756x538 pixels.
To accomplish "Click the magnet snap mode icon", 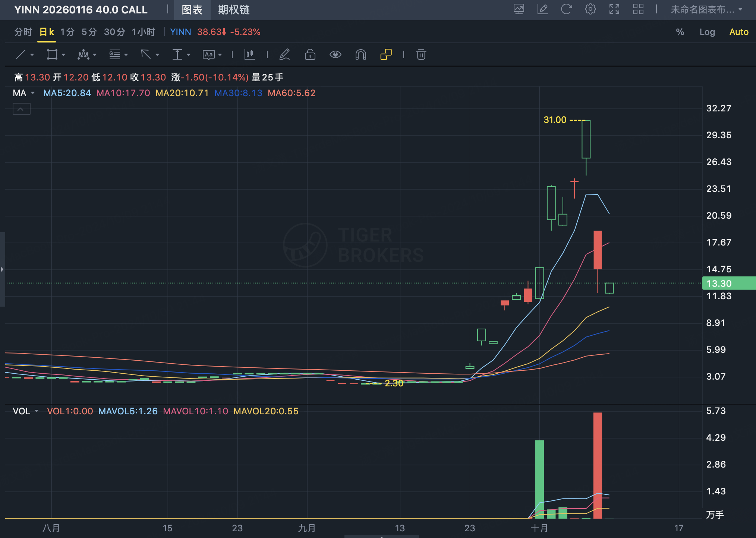I will tap(360, 55).
